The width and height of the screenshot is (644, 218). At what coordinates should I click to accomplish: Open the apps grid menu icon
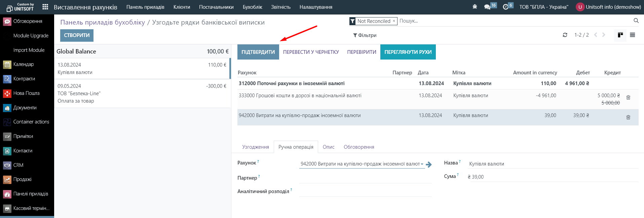point(45,7)
